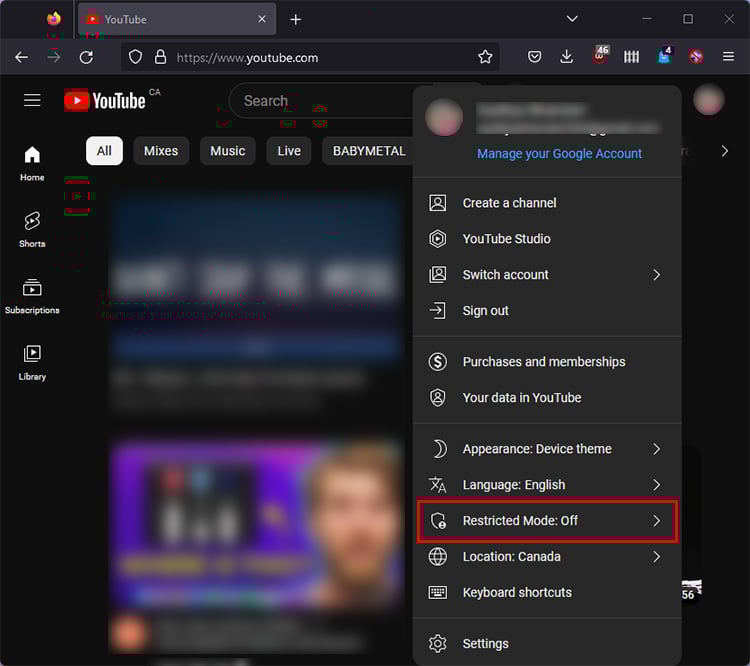Select the Music filter chip
Image resolution: width=750 pixels, height=666 pixels.
click(228, 151)
